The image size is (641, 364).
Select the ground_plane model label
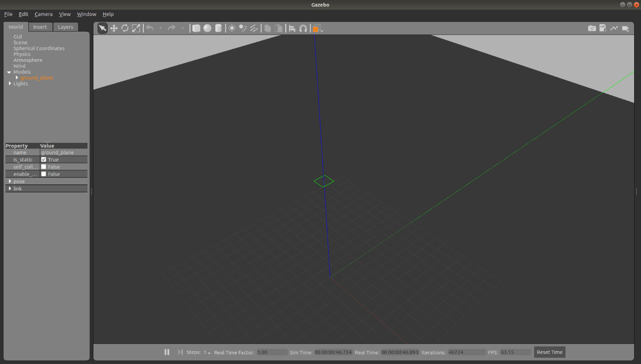37,78
